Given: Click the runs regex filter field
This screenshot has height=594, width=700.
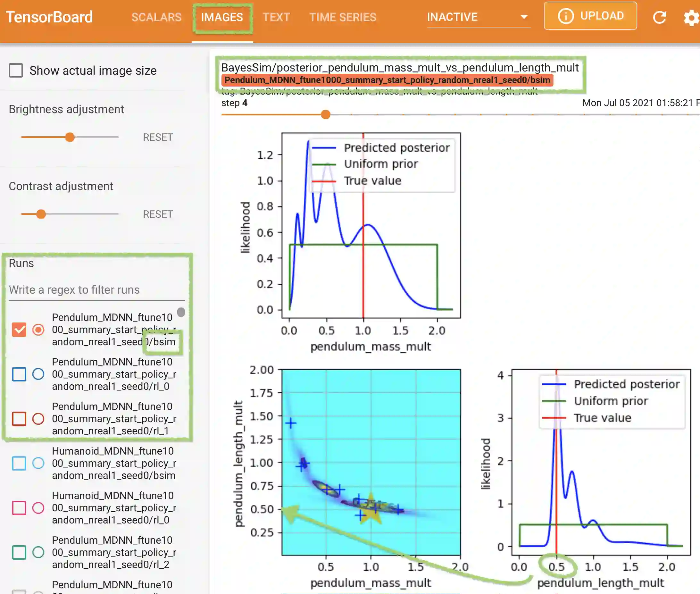Looking at the screenshot, I should 96,290.
